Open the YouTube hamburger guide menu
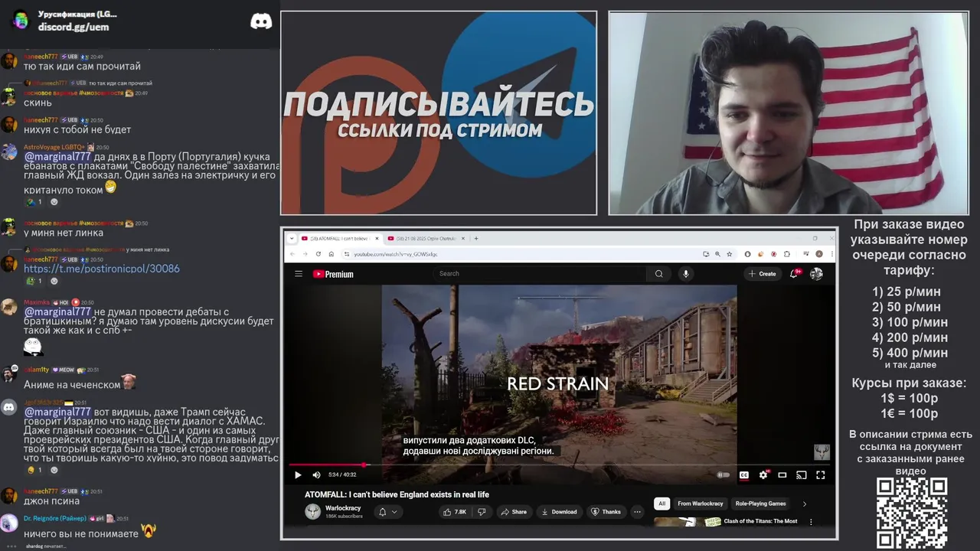 coord(299,274)
